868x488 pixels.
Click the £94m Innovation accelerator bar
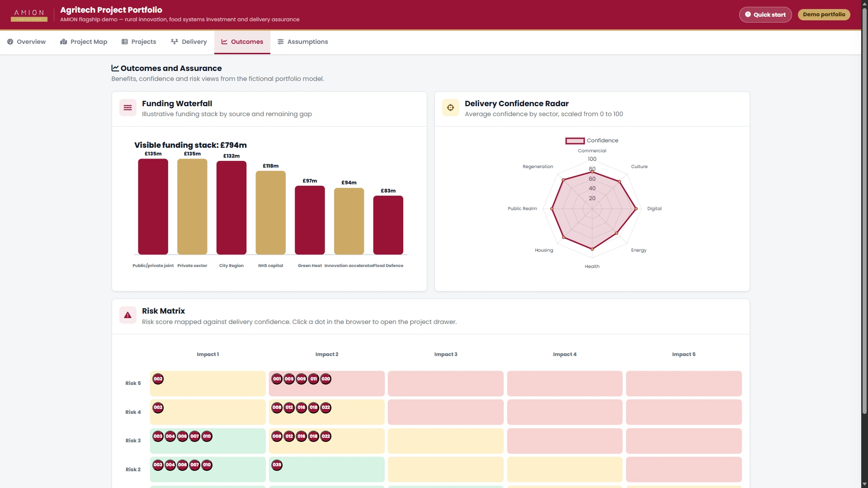[x=349, y=221]
